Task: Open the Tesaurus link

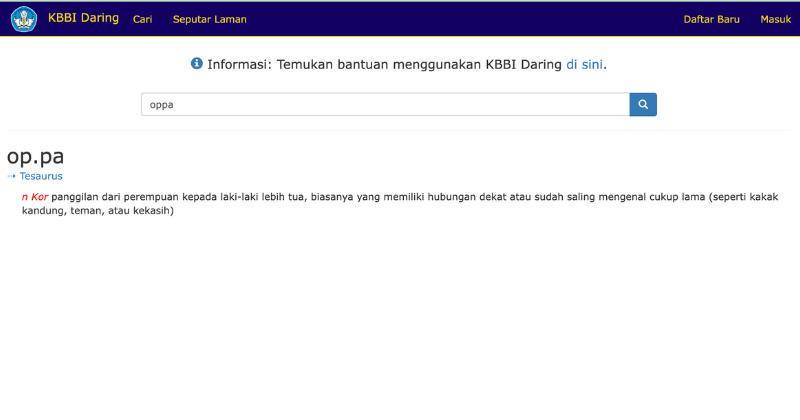Action: 41,176
